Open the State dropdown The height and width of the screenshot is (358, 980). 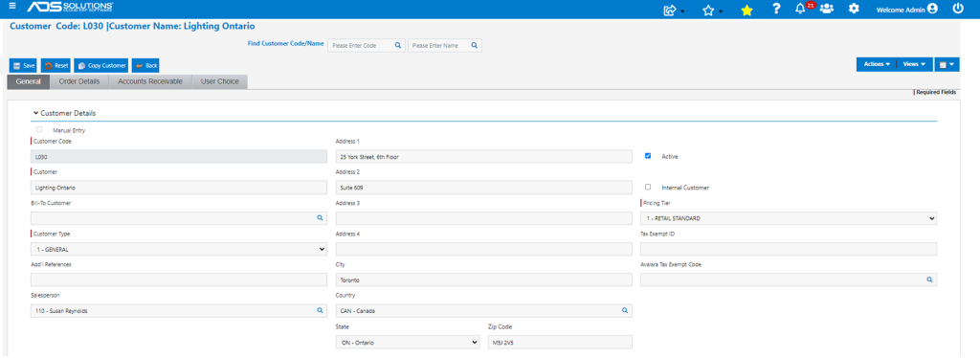point(408,342)
